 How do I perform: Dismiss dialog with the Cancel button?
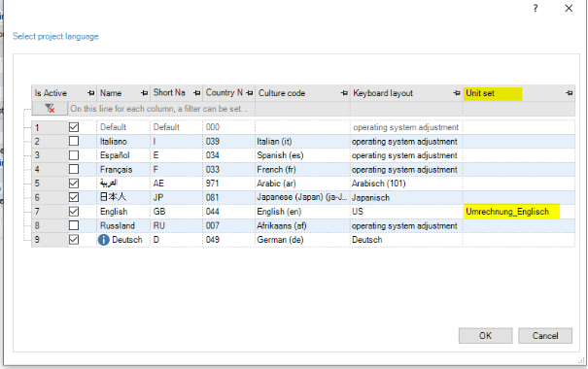[x=545, y=336]
